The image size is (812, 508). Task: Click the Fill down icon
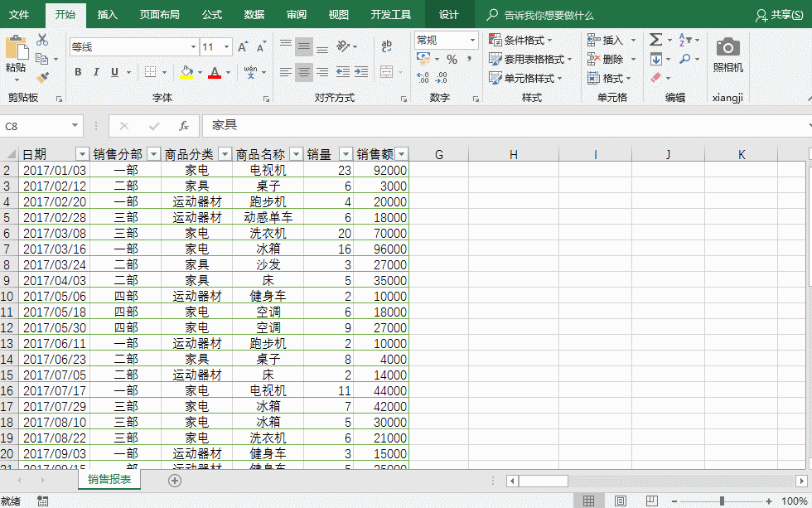(656, 59)
